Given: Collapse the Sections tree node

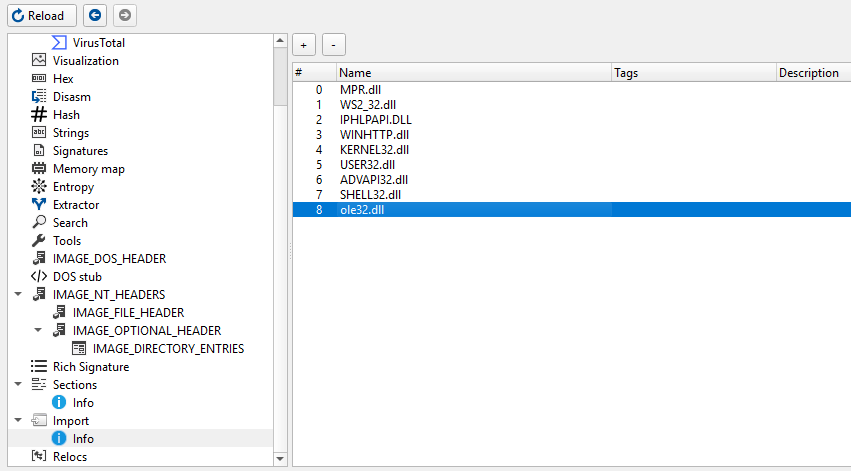Looking at the screenshot, I should pyautogui.click(x=18, y=385).
